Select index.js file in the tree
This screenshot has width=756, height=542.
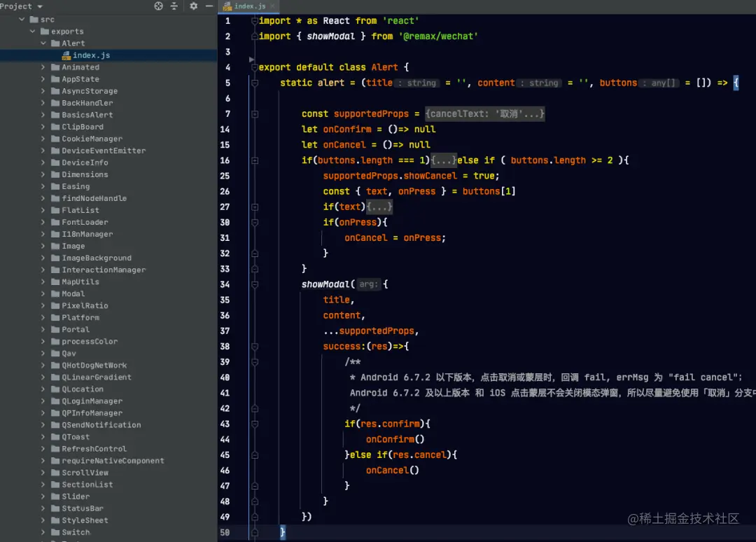coord(91,55)
